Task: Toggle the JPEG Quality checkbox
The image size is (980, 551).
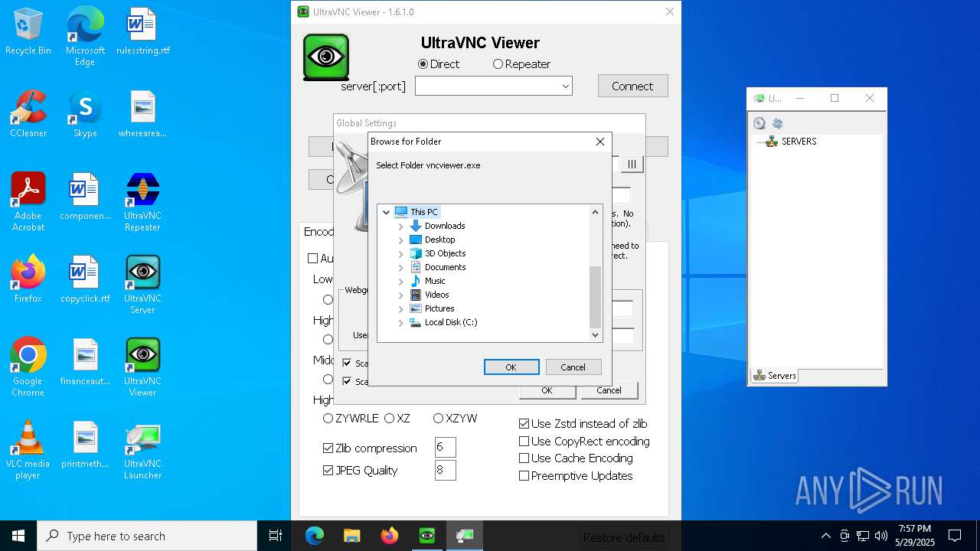Action: coord(328,470)
